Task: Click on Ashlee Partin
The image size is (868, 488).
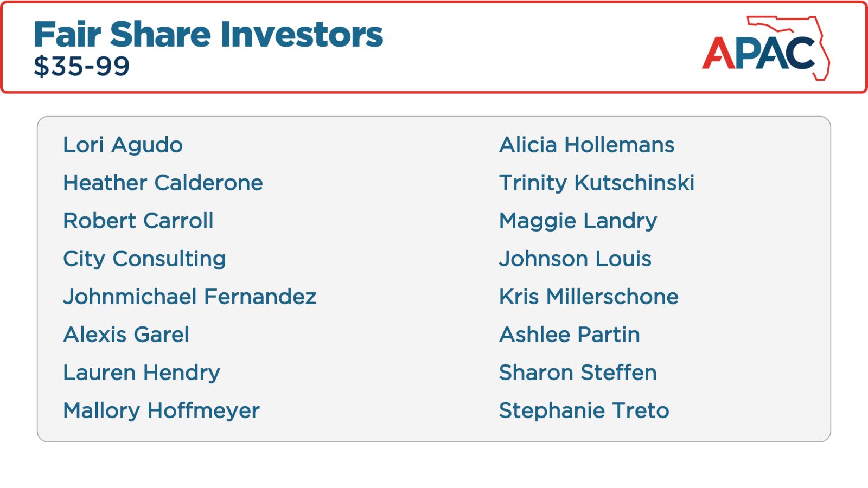Action: [x=570, y=335]
